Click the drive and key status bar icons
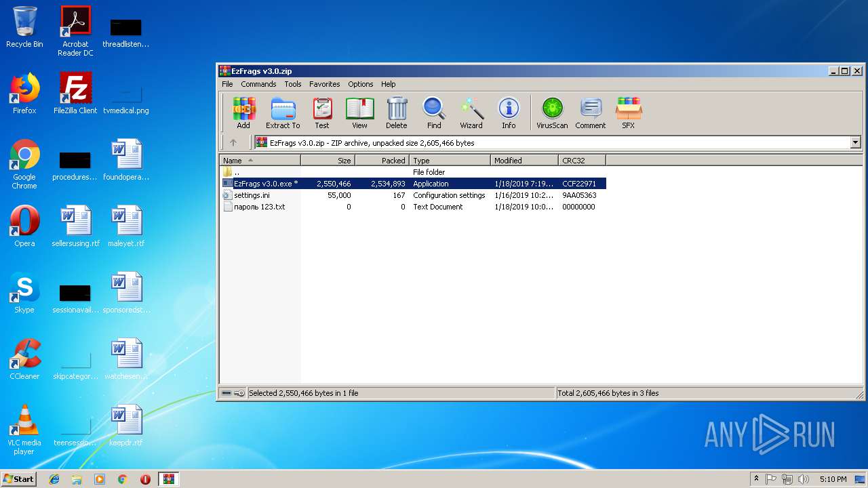The height and width of the screenshot is (488, 868). tap(233, 393)
